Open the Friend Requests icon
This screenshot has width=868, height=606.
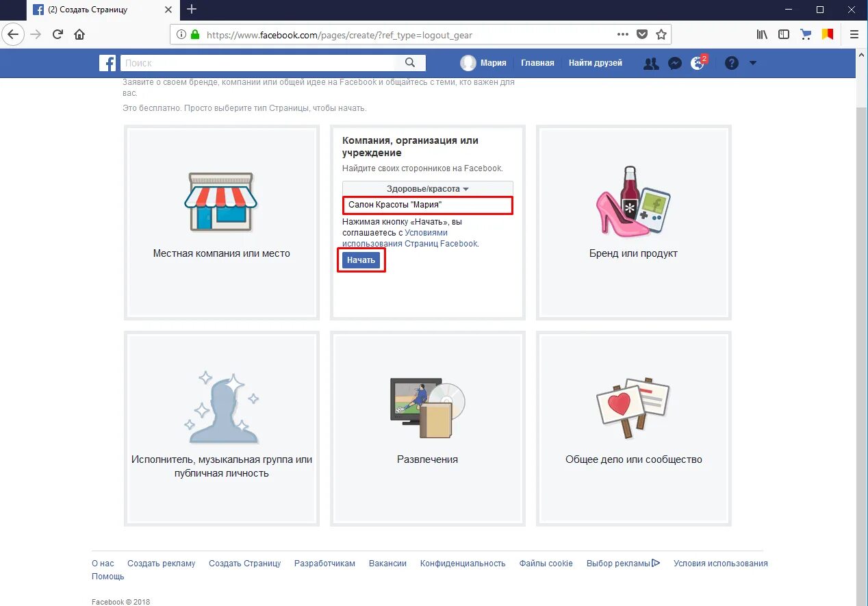[x=651, y=63]
